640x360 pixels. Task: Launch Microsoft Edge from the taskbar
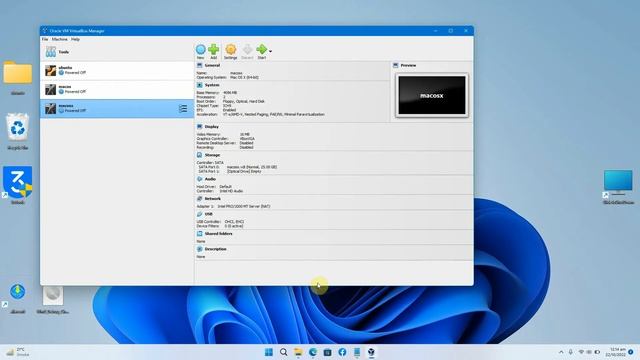(313, 352)
